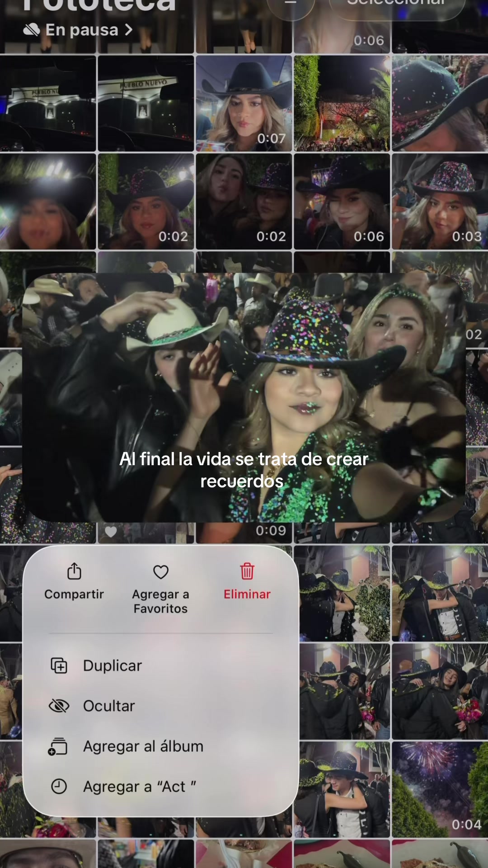Tap the caption "Al final la vida se trata de crear recuerdos"
This screenshot has width=488, height=868.
click(244, 470)
